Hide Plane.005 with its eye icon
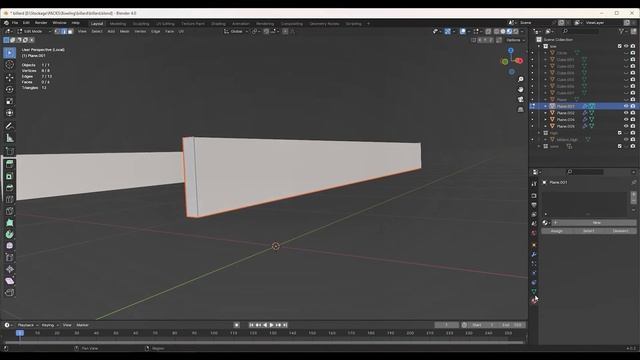The height and width of the screenshot is (360, 640). [626, 126]
